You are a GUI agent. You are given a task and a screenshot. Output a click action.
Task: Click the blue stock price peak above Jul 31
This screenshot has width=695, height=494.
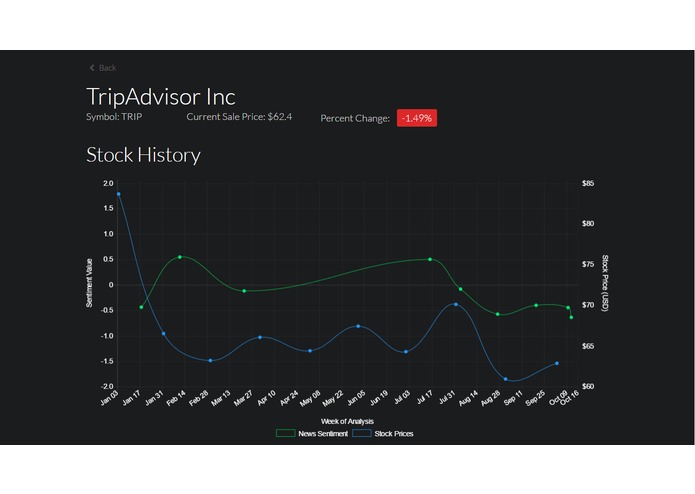click(456, 304)
